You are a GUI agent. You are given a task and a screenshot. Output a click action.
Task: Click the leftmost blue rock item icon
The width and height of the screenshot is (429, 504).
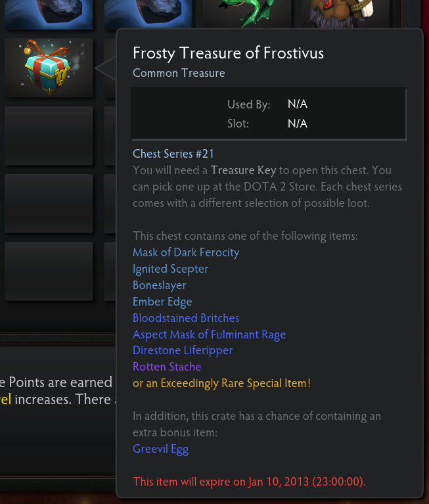(48, 13)
